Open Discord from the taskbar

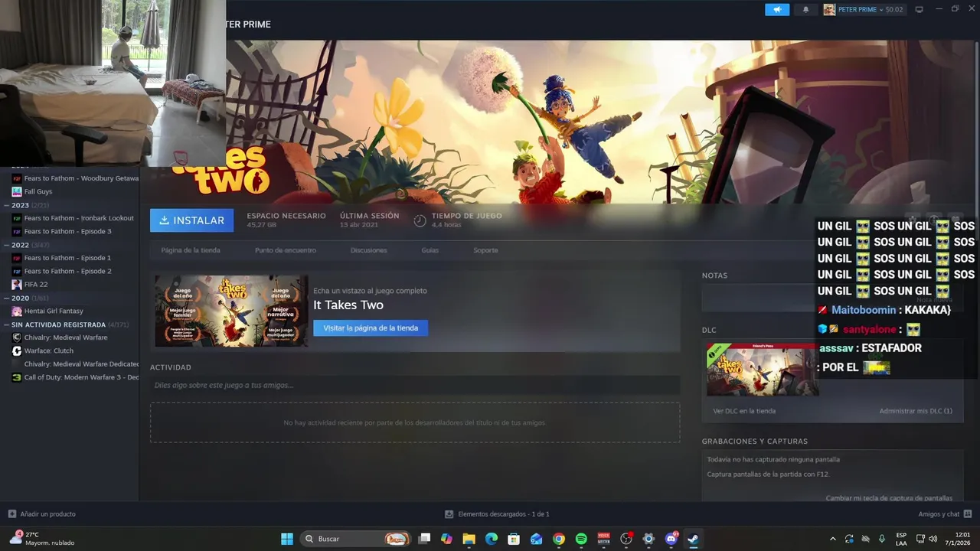671,539
